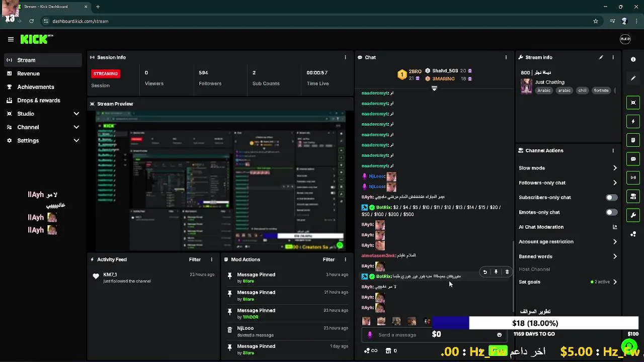The width and height of the screenshot is (644, 362).
Task: Click the Just Chatting category thumbnail
Action: [x=526, y=86]
